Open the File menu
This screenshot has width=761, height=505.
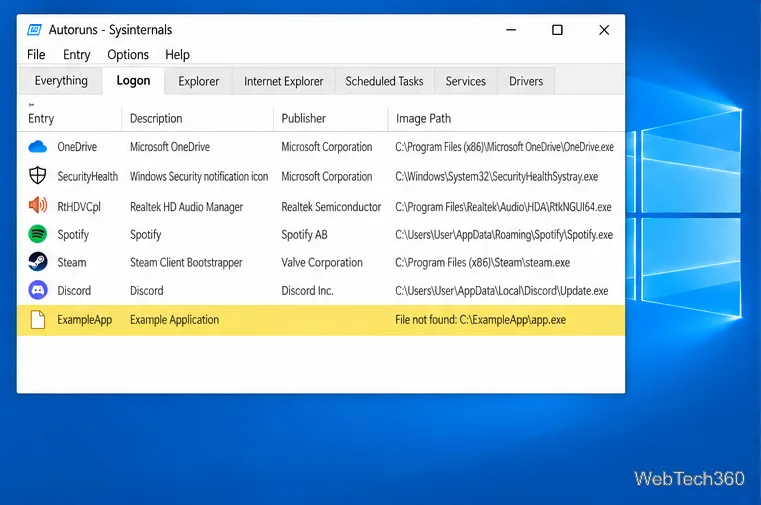(36, 54)
